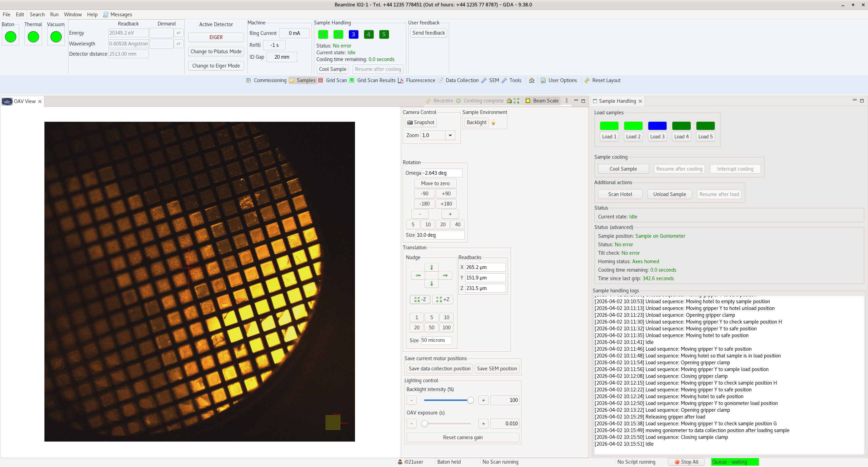Image resolution: width=868 pixels, height=467 pixels.
Task: Click the home icon in the perspective bar
Action: pyautogui.click(x=532, y=80)
